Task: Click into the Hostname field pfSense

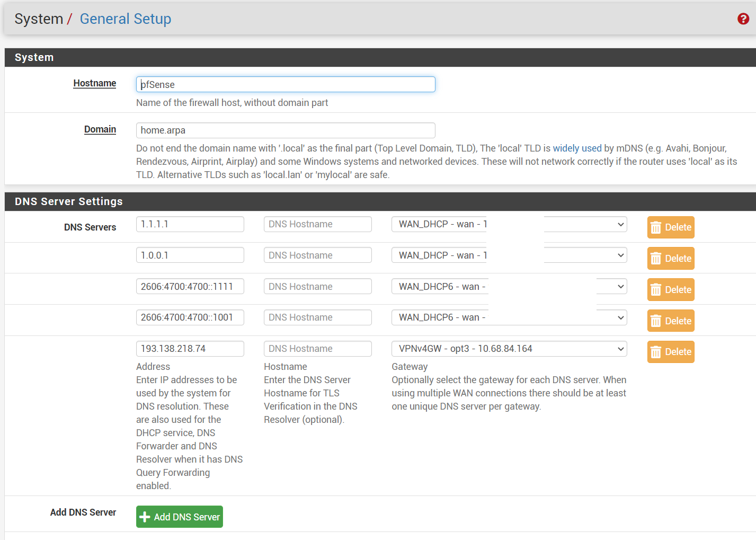Action: click(286, 84)
